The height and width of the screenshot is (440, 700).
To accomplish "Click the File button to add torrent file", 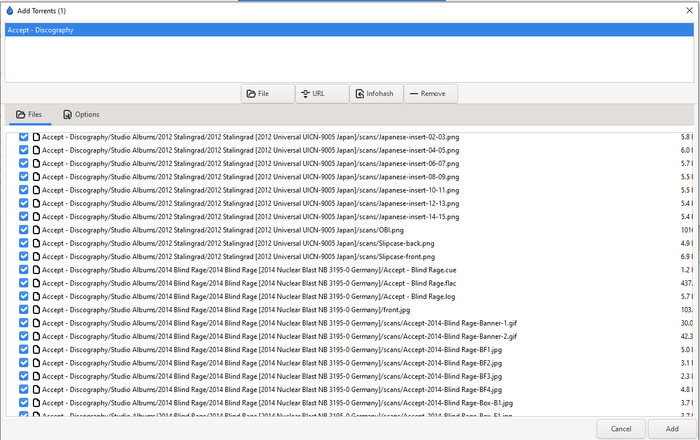I will point(268,94).
